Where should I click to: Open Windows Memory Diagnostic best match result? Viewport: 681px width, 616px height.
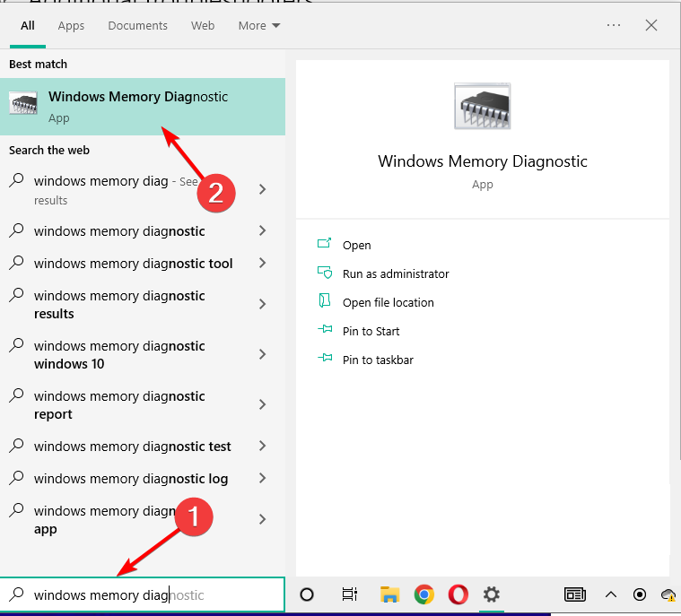click(143, 107)
